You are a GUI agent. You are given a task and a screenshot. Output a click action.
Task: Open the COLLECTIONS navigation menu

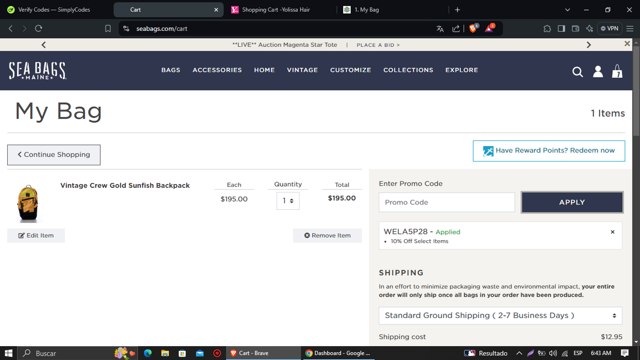(408, 70)
